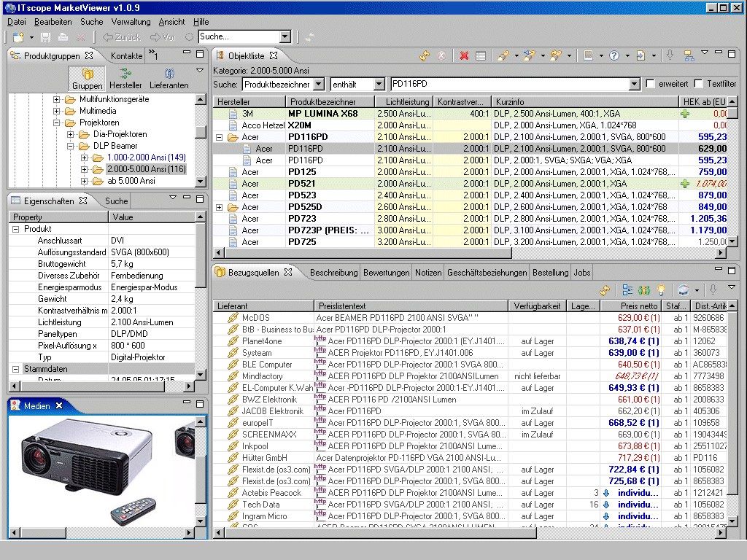Viewport: 747px width, 560px height.
Task: Click the table columns icon in Objektliste toolbar
Action: [x=481, y=55]
